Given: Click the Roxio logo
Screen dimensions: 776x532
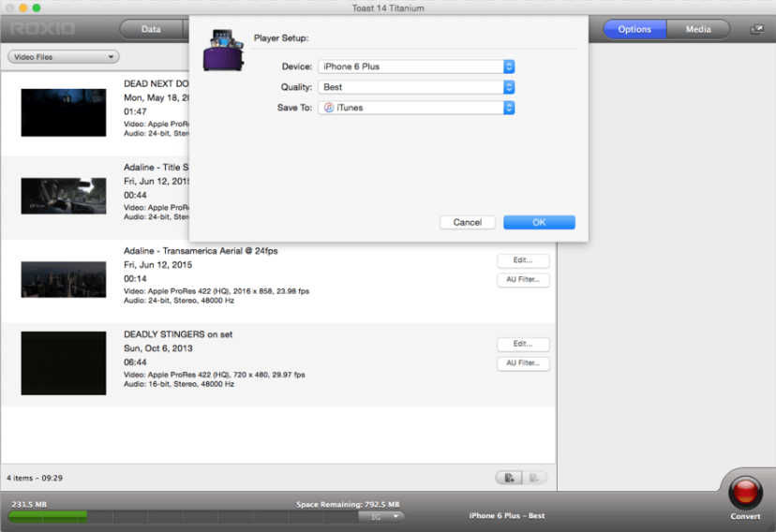Looking at the screenshot, I should point(42,29).
